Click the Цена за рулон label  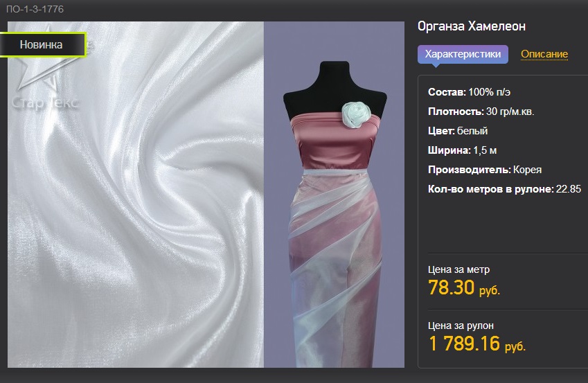[x=461, y=326]
